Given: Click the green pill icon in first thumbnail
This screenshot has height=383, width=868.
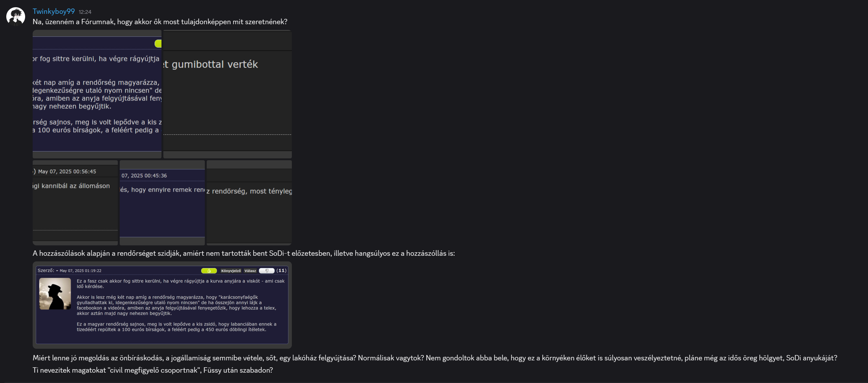Looking at the screenshot, I should tap(158, 43).
